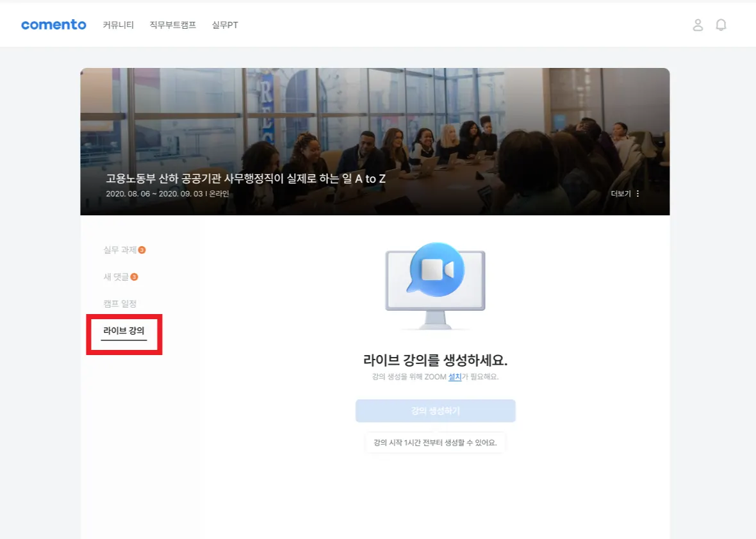Screen dimensions: 756x539
Task: Open the 커뮤니티 menu
Action: coord(118,25)
